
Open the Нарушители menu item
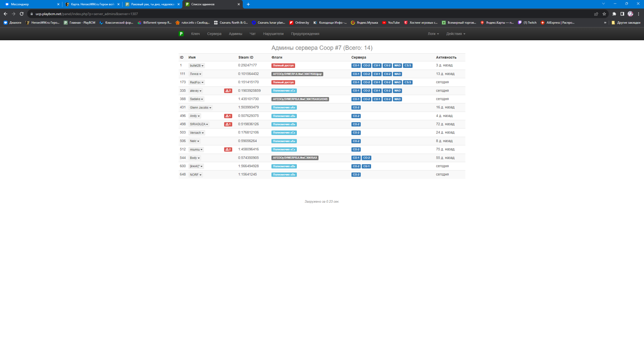tap(273, 34)
